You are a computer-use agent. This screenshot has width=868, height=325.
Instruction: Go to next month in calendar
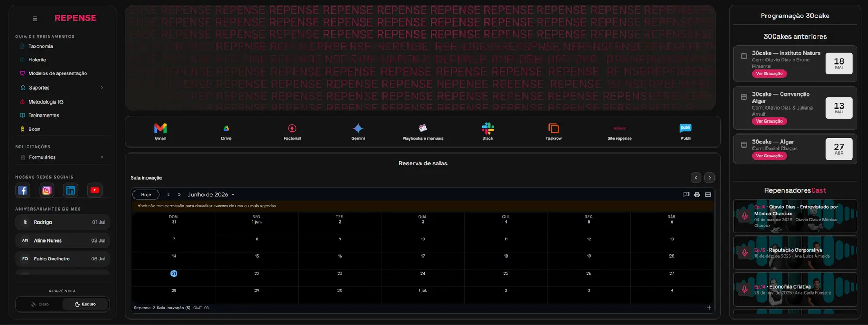[x=179, y=194]
